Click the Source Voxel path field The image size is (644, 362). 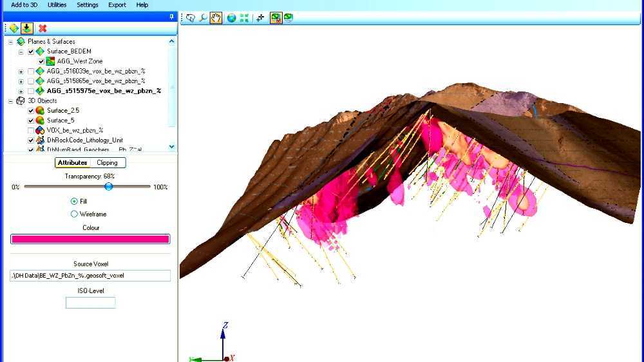tap(90, 276)
